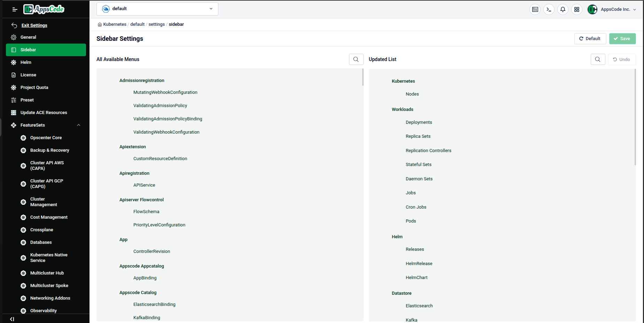Viewport: 644px width, 323px height.
Task: Open search in All Available Menus panel
Action: [356, 59]
